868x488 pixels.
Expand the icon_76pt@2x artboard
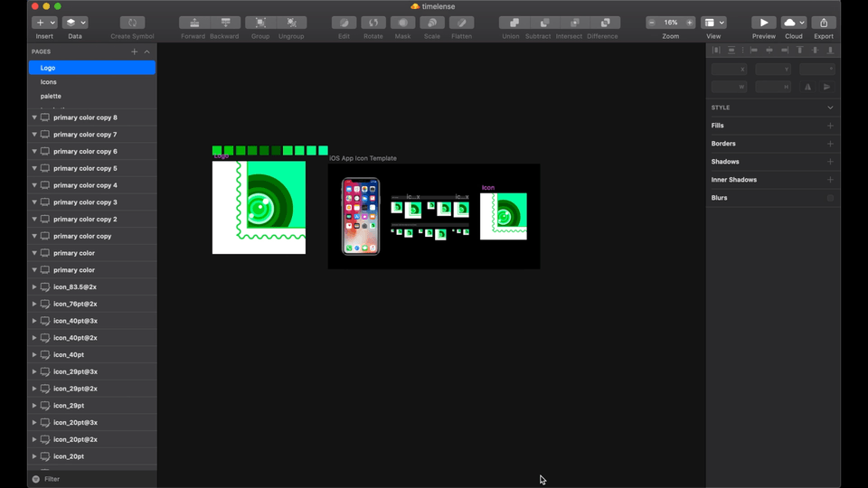pyautogui.click(x=34, y=304)
